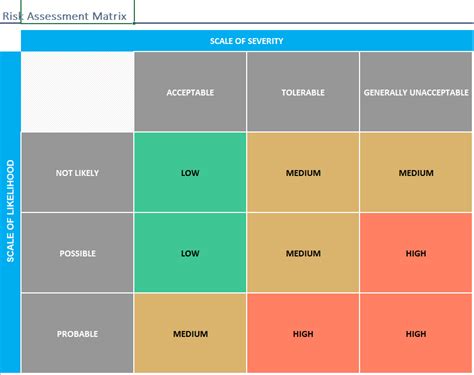
Task: Click MEDIUM cell in POSSIBLE row
Action: (x=303, y=253)
